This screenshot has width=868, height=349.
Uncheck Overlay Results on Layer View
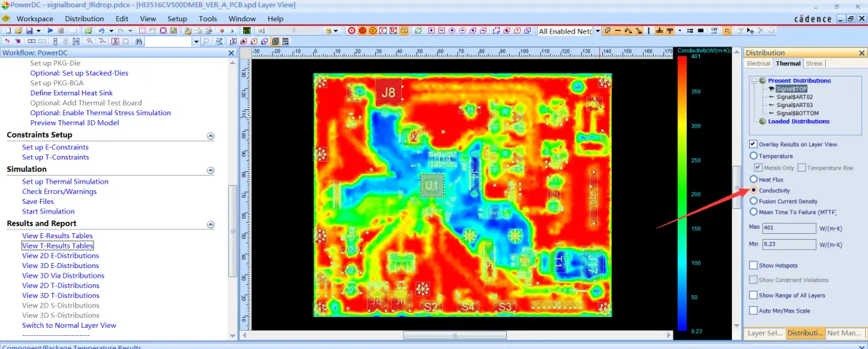[x=754, y=144]
